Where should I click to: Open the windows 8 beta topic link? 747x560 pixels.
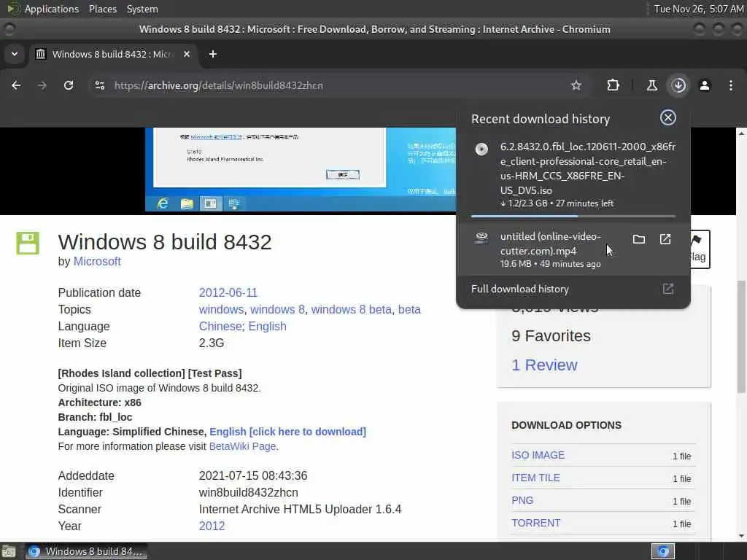(x=351, y=309)
